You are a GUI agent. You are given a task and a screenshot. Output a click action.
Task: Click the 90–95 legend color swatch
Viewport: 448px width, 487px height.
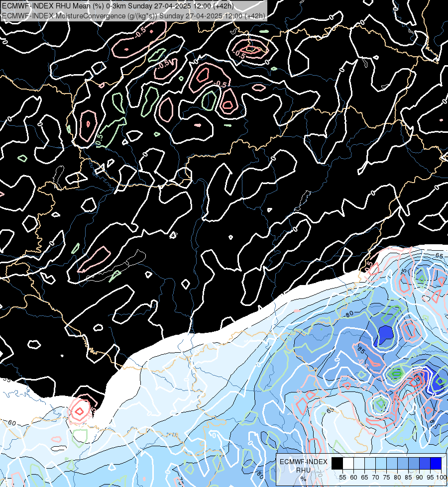point(425,463)
